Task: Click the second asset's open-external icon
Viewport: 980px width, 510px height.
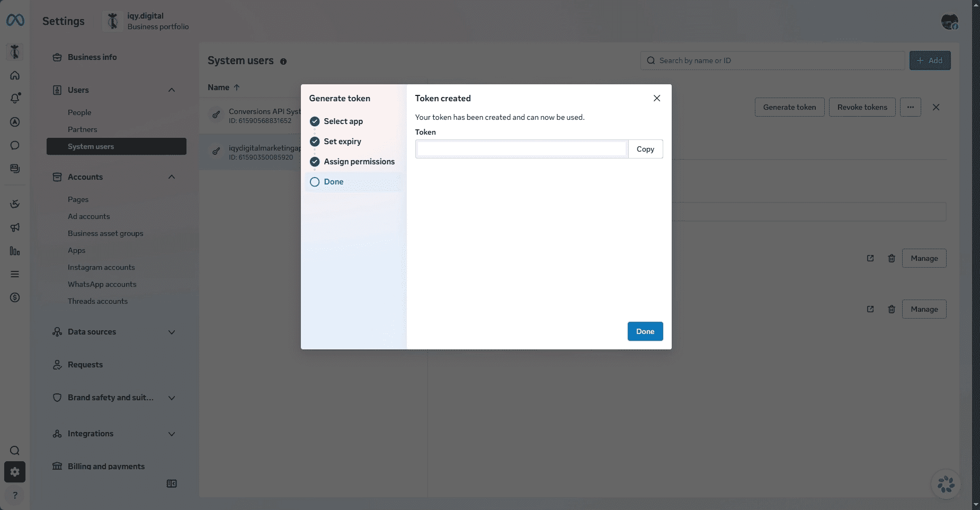Action: click(870, 309)
